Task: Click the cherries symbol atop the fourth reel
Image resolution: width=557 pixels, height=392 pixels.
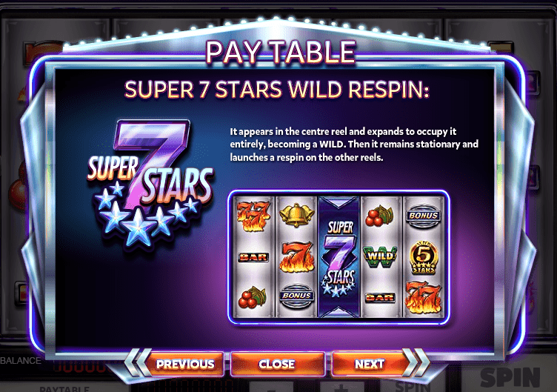Action: coord(379,216)
